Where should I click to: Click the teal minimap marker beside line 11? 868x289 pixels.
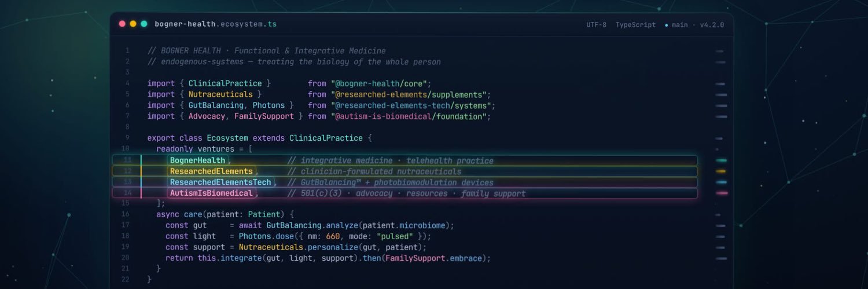coord(721,160)
